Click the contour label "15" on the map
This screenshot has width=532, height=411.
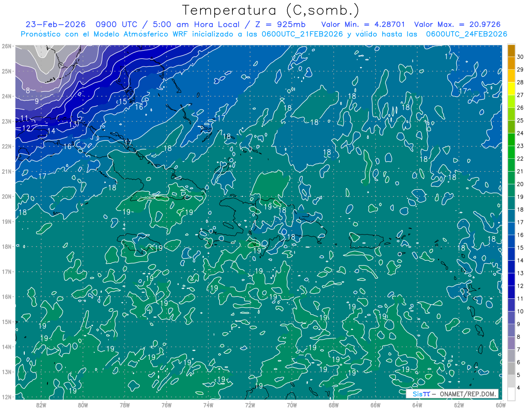[123, 102]
